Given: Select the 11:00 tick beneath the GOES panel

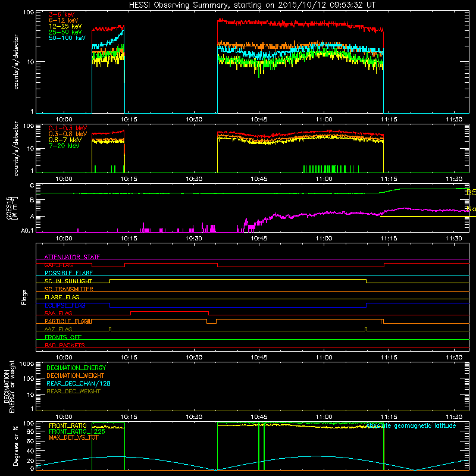Looking at the screenshot, I should [324, 239].
